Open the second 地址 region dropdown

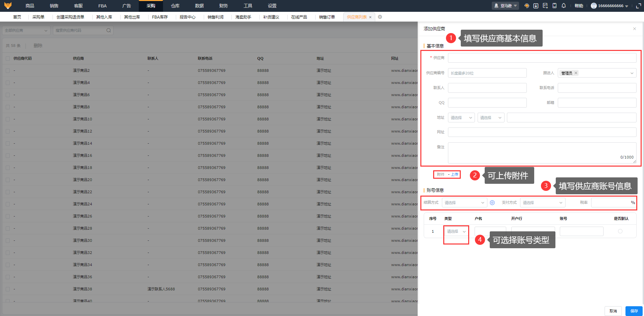pos(491,118)
